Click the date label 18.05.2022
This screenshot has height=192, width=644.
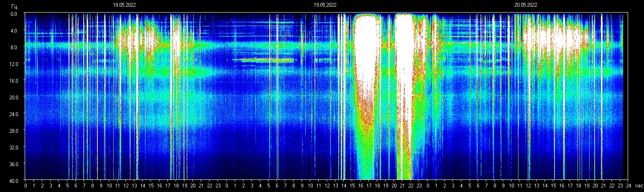click(x=124, y=5)
